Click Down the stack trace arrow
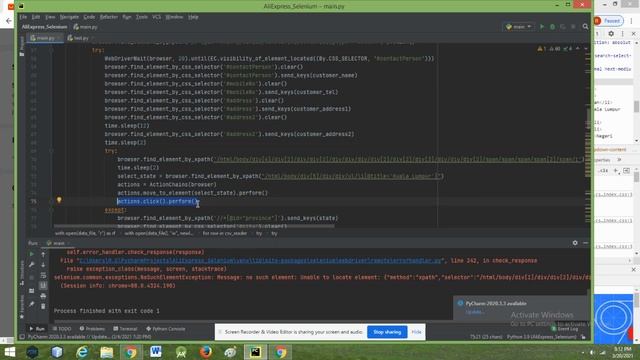The image size is (640, 360). (x=43, y=265)
